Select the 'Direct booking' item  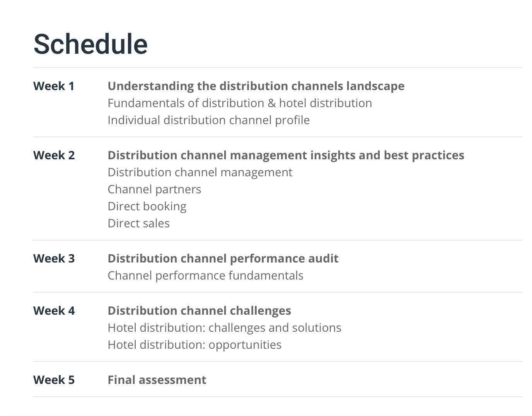pyautogui.click(x=147, y=206)
